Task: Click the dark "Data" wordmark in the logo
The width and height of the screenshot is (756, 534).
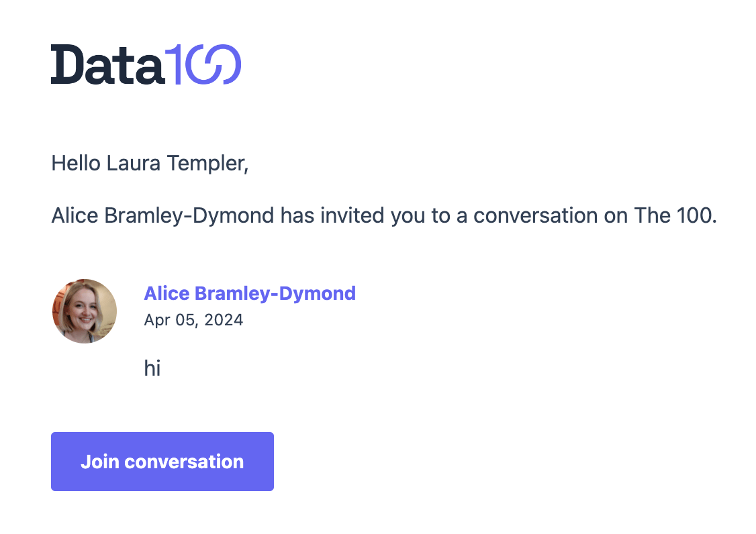Action: click(x=107, y=64)
